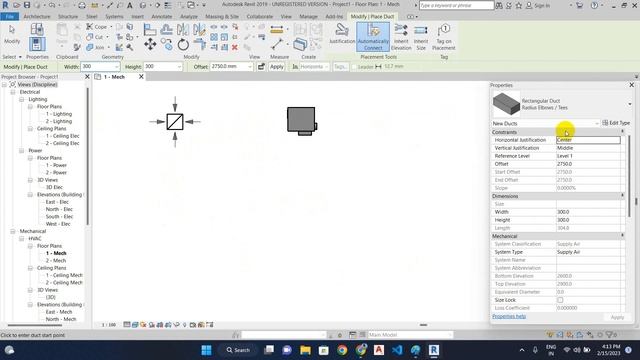
Task: Switch to the Systems ribbon tab
Action: (x=114, y=17)
